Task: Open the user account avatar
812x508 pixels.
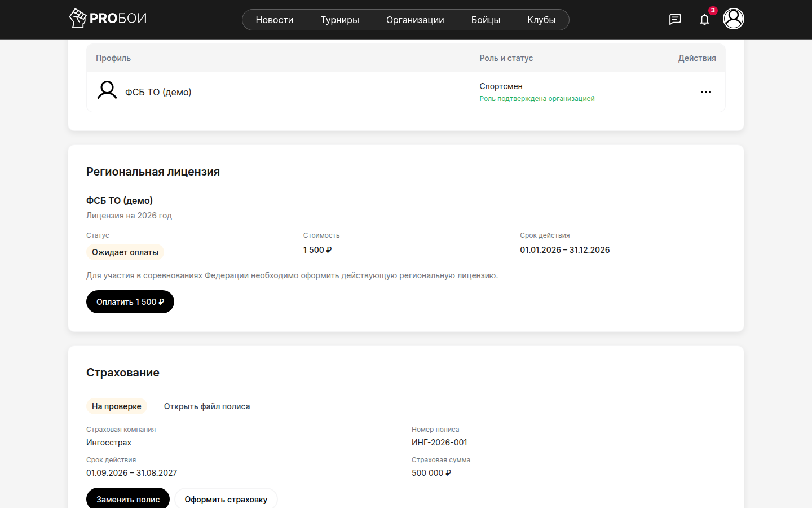Action: point(734,19)
